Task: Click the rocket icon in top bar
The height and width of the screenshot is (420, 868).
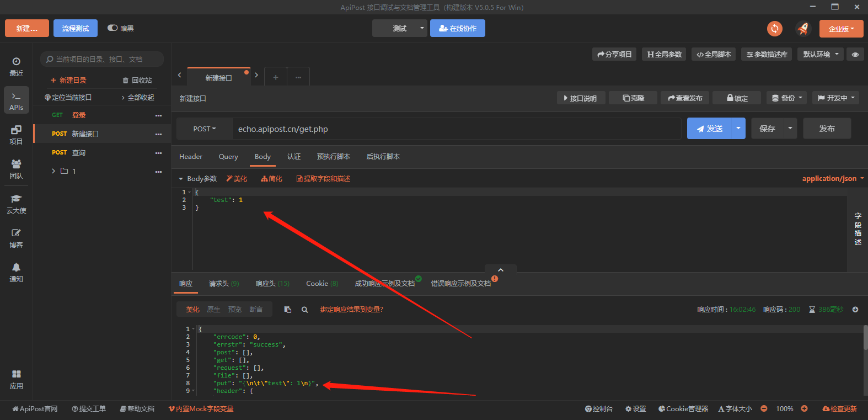Action: click(x=803, y=29)
